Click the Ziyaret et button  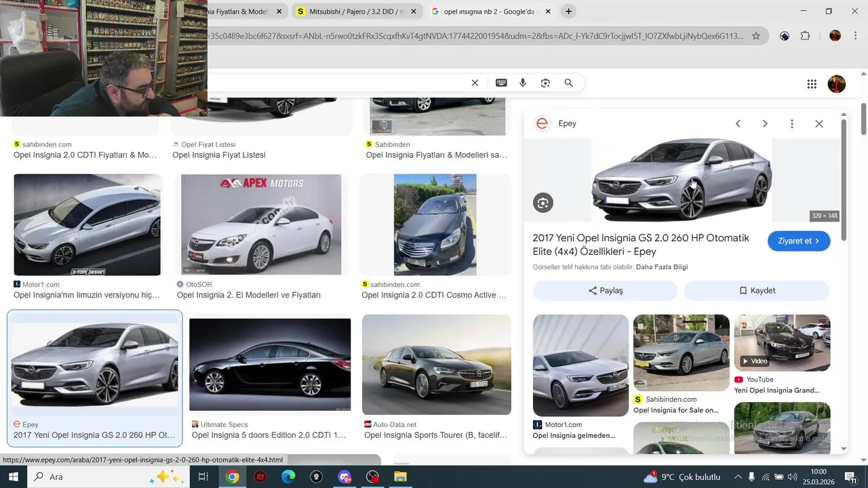pyautogui.click(x=799, y=241)
